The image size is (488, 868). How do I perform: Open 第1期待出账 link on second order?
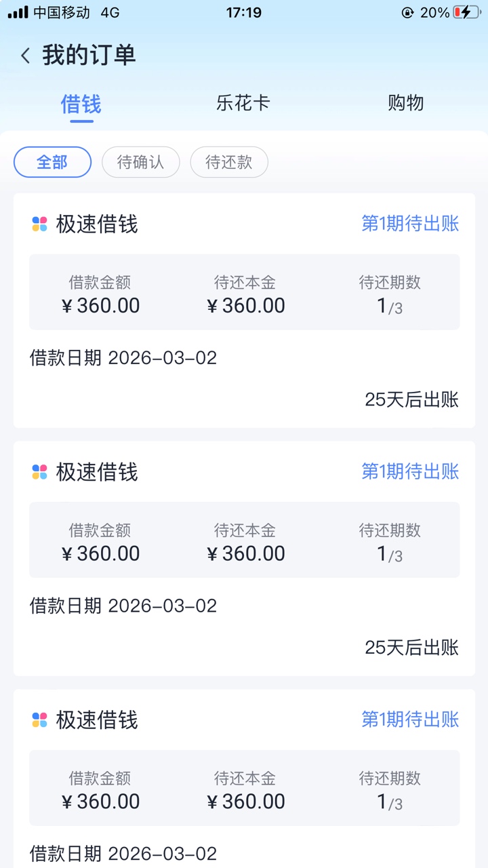point(410,472)
